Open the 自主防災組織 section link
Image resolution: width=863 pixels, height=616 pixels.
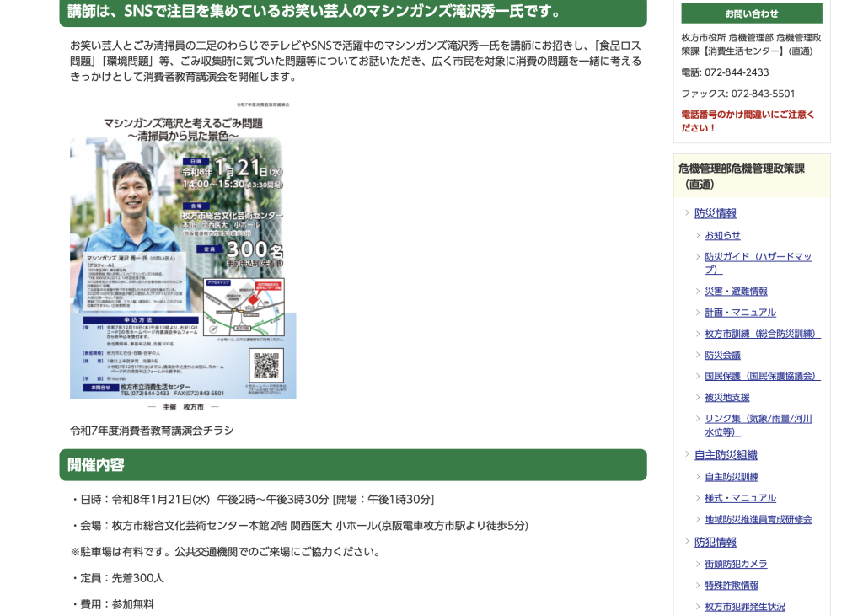(x=726, y=455)
